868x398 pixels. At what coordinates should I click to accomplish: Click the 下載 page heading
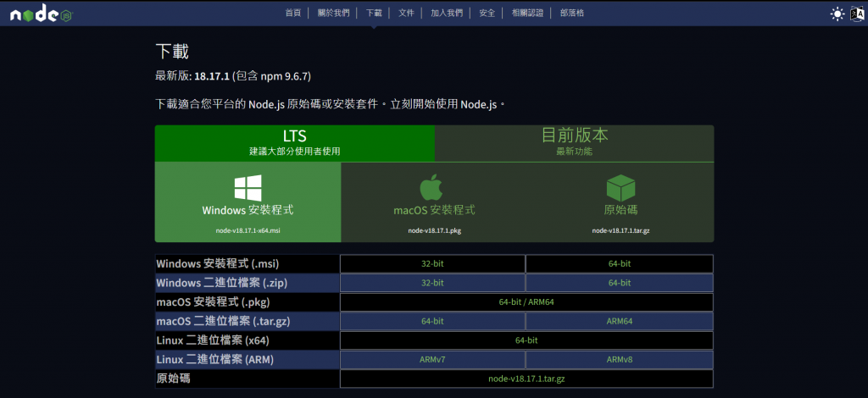coord(172,52)
